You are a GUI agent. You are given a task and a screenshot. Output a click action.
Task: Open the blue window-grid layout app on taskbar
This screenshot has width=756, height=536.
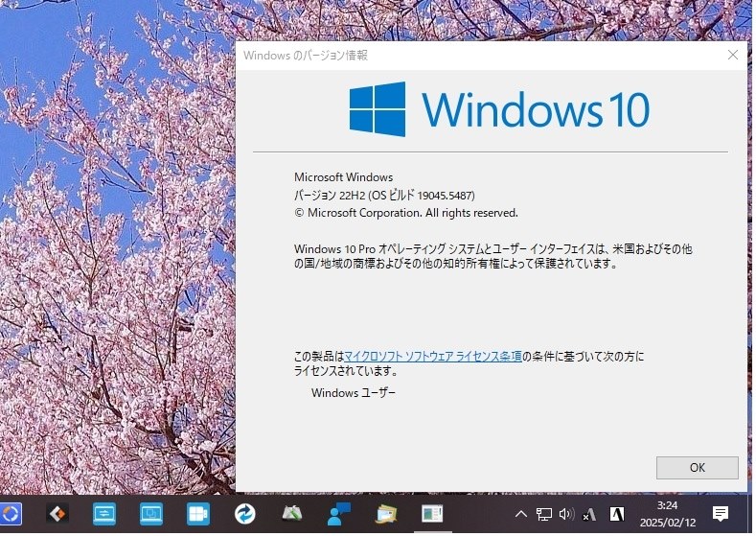coord(197,513)
